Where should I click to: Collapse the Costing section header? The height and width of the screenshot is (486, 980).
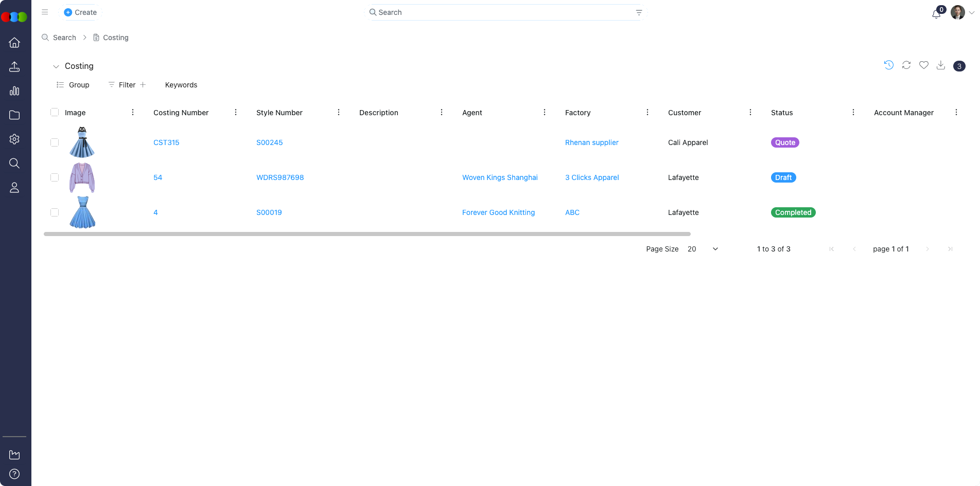tap(56, 66)
